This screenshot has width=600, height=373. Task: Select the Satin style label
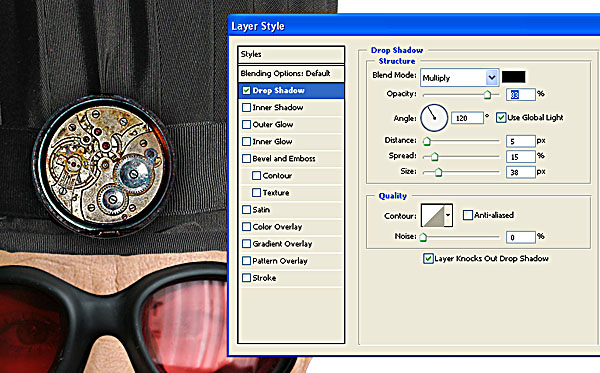pyautogui.click(x=261, y=210)
